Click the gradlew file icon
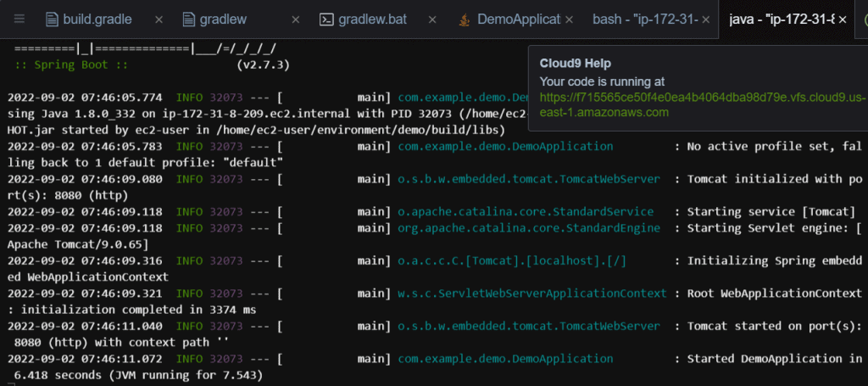This screenshot has height=386, width=868. point(188,19)
